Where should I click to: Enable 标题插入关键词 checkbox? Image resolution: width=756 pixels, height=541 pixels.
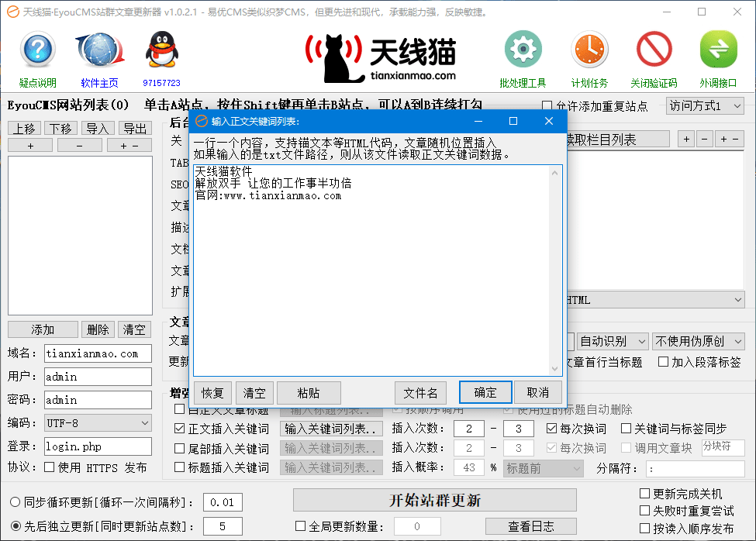(x=179, y=467)
